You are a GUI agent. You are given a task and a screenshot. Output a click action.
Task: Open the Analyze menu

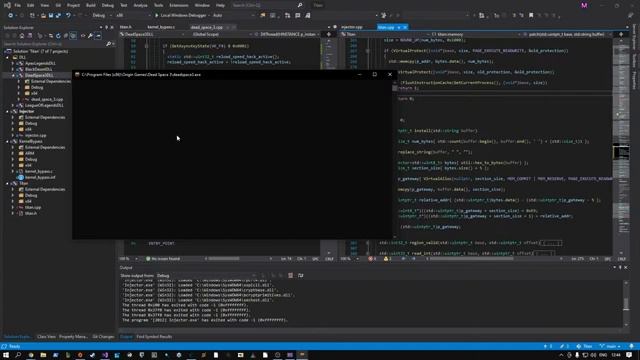pyautogui.click(x=140, y=5)
